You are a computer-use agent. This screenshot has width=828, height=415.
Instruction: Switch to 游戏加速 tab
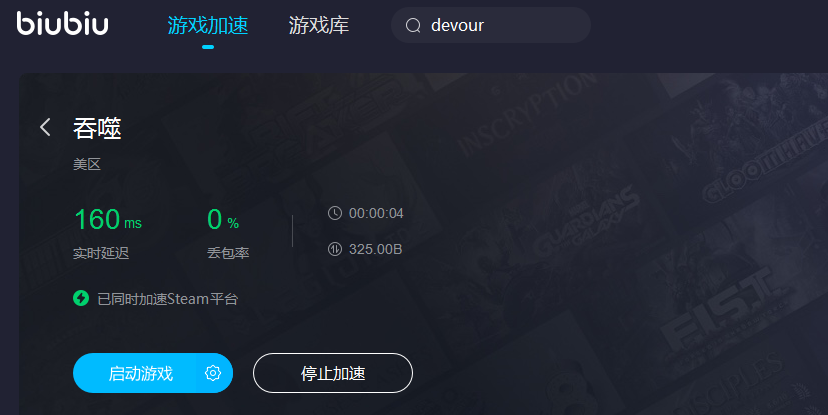208,25
